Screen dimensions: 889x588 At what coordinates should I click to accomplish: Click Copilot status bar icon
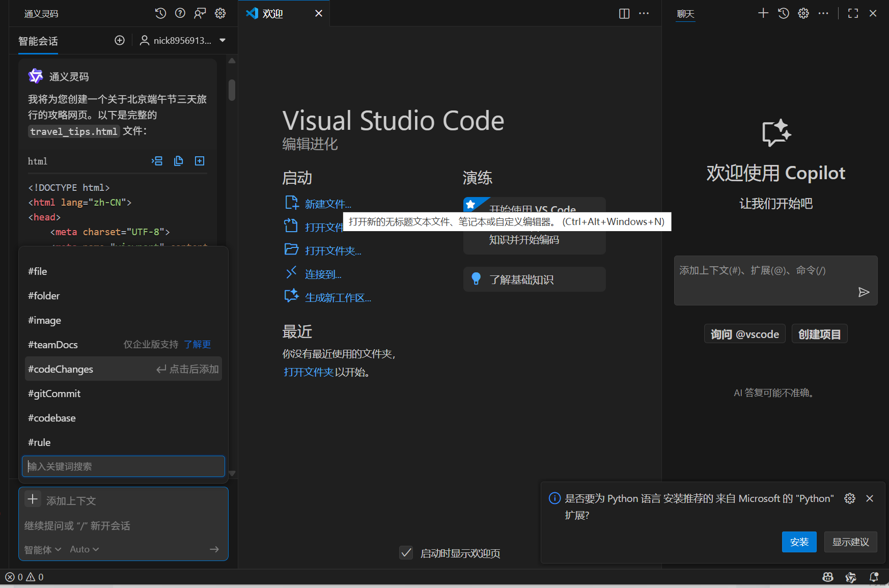click(828, 577)
